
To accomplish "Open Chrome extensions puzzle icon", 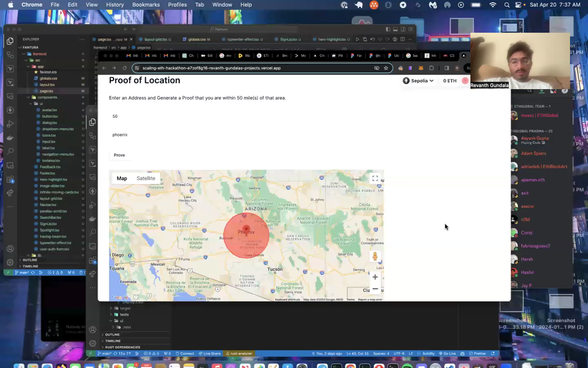I will pyautogui.click(x=431, y=68).
